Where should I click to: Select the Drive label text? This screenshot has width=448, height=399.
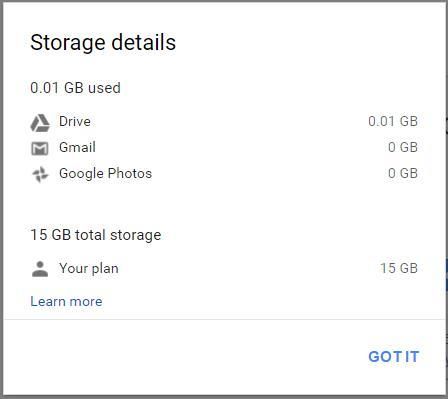(x=75, y=121)
